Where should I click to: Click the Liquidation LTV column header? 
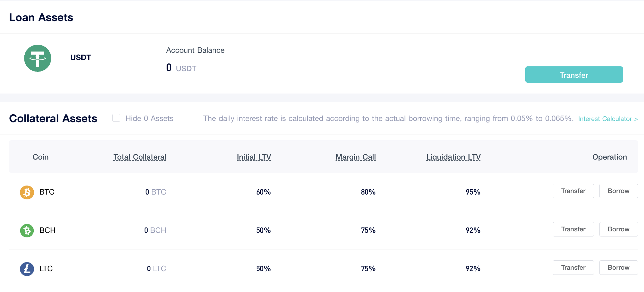[x=453, y=157]
